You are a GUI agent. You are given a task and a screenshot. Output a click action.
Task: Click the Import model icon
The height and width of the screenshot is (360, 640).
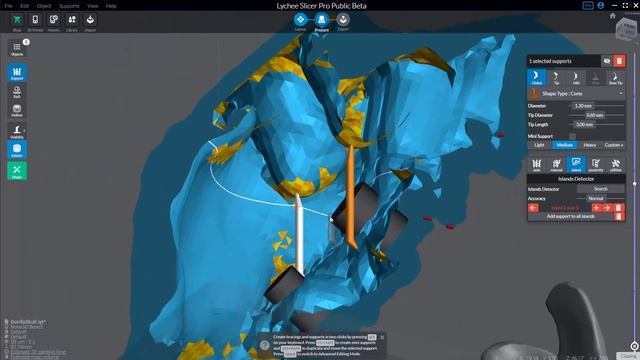[90, 20]
